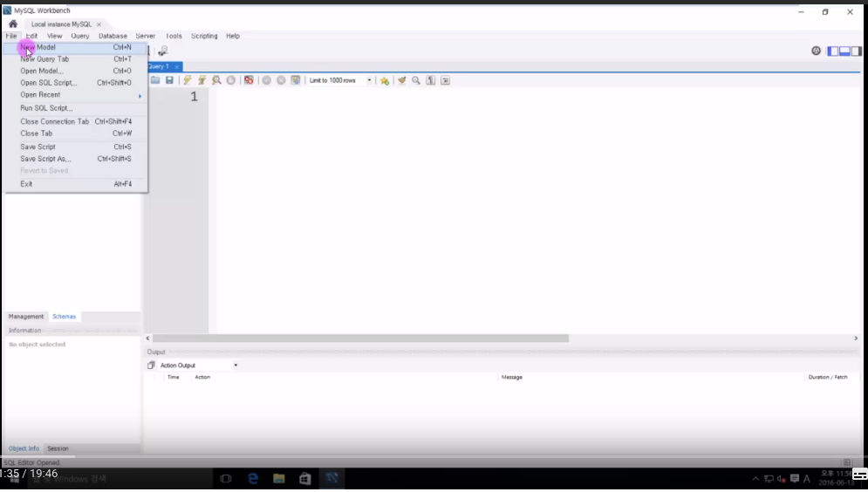Screen dimensions: 868x492
Task: Open Workbench preferences gear icon
Action: point(816,51)
